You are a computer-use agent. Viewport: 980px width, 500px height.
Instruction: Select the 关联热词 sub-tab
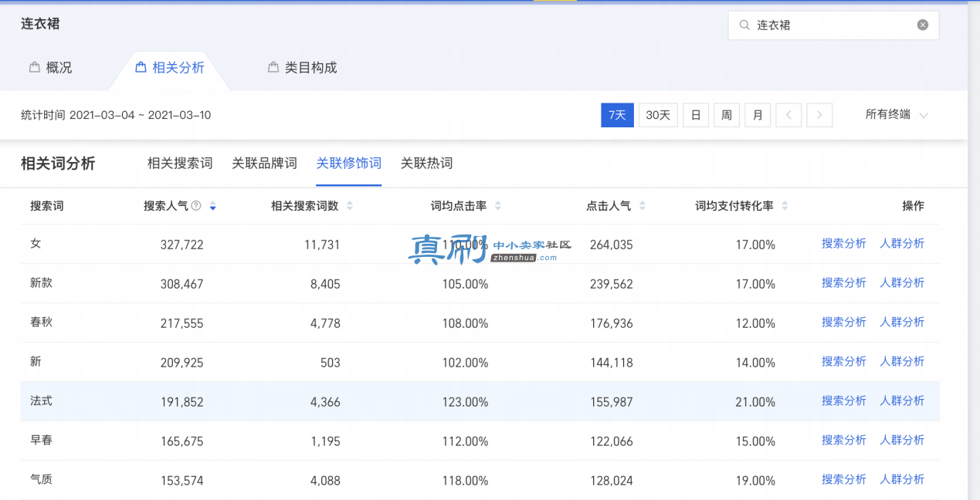pos(426,164)
